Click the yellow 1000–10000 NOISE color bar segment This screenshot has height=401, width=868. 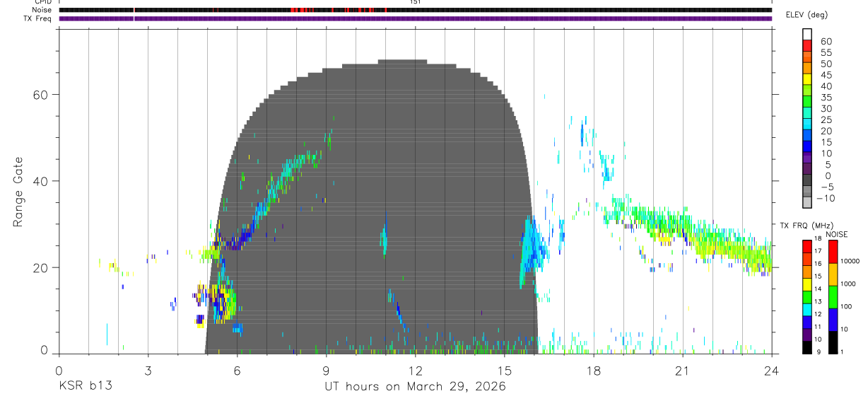coord(833,274)
